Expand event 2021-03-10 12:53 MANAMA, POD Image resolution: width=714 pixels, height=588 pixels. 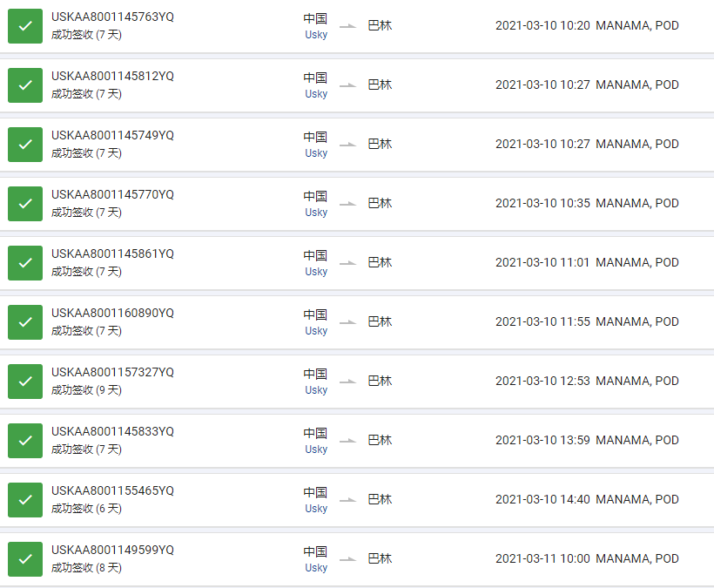[587, 381]
